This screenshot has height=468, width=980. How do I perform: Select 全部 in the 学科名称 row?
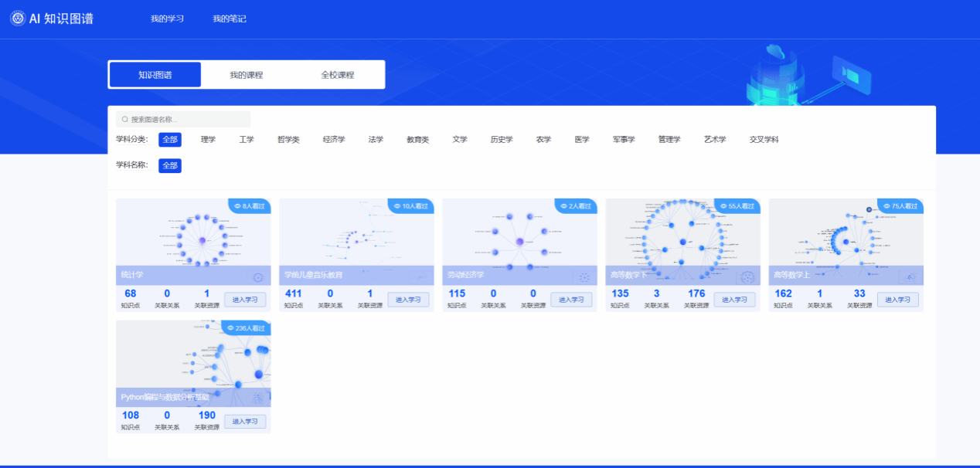pos(170,165)
